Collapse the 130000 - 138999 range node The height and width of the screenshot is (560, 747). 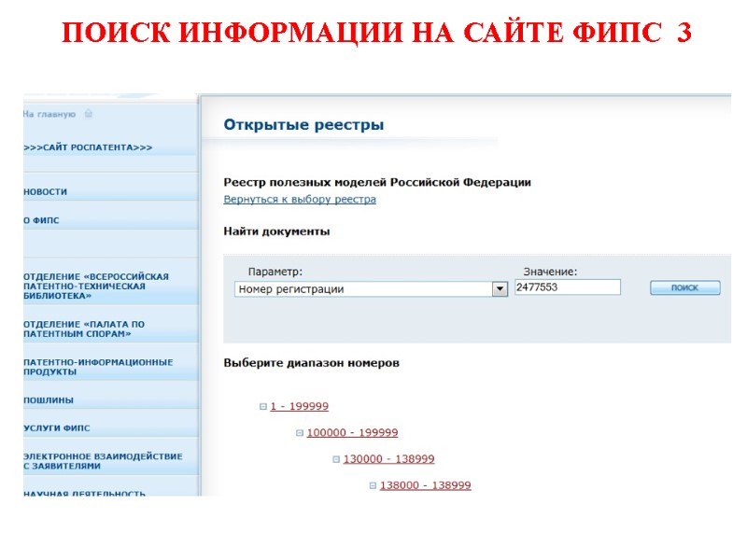tap(336, 458)
